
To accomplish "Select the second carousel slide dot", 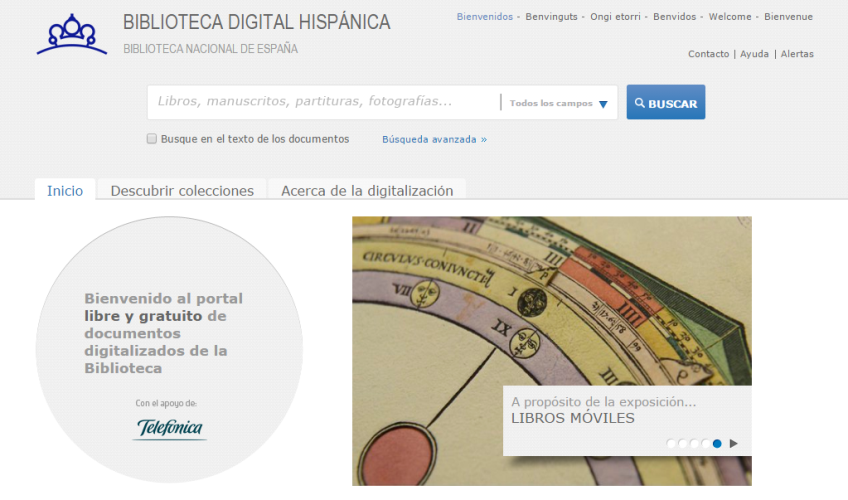I will (683, 443).
